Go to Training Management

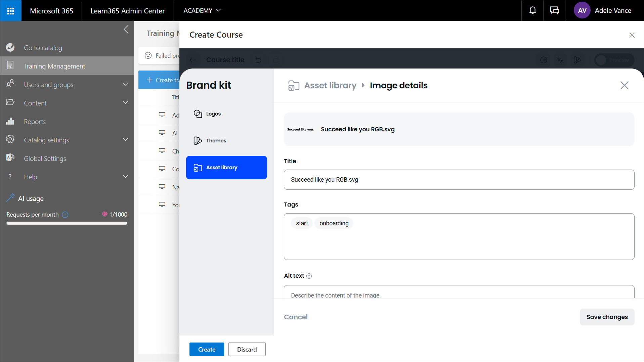(x=54, y=66)
